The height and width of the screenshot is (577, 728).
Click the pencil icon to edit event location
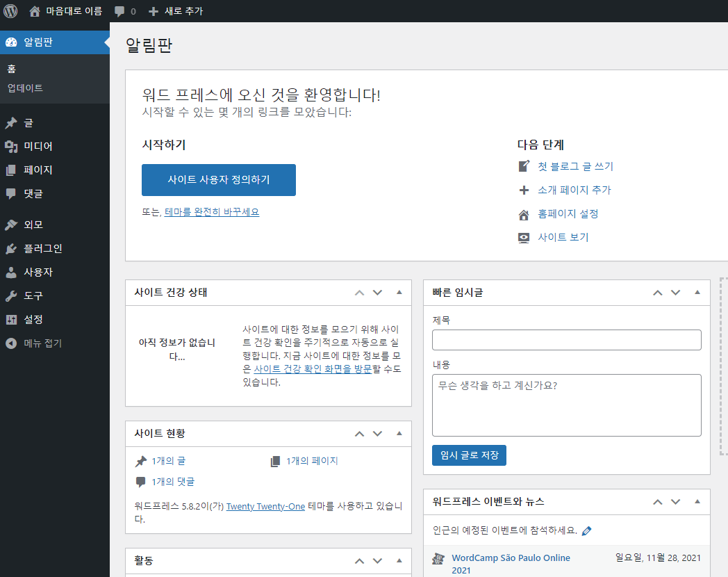coord(587,530)
